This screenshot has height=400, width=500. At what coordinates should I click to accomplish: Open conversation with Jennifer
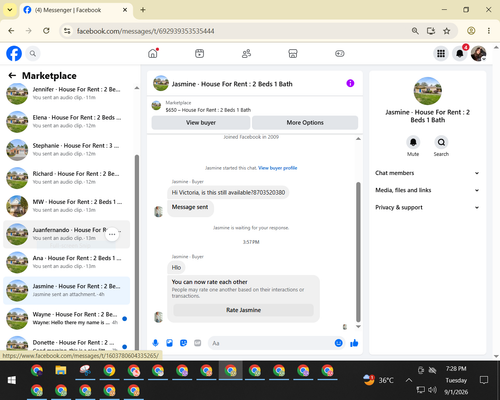click(x=67, y=94)
